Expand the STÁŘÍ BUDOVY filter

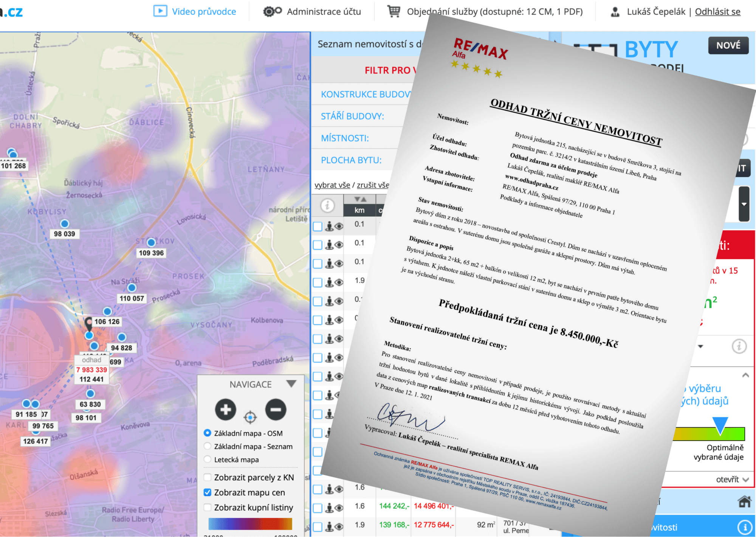(352, 116)
